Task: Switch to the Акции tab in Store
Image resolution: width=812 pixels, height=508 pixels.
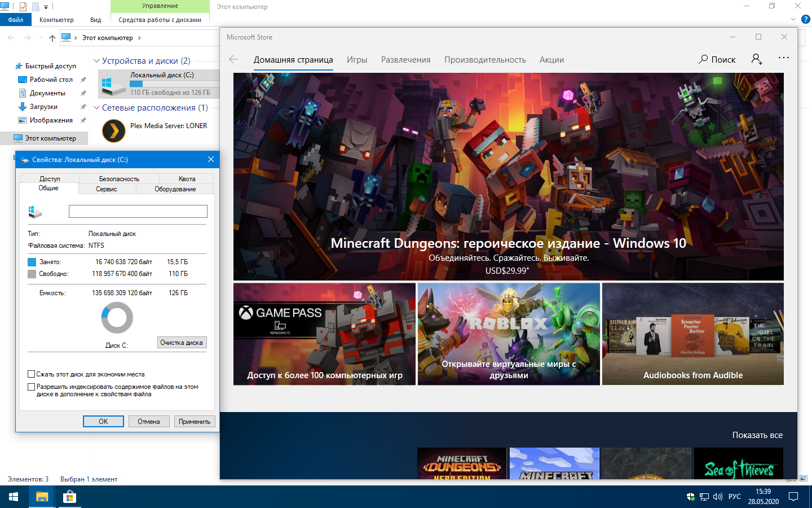Action: click(x=551, y=60)
